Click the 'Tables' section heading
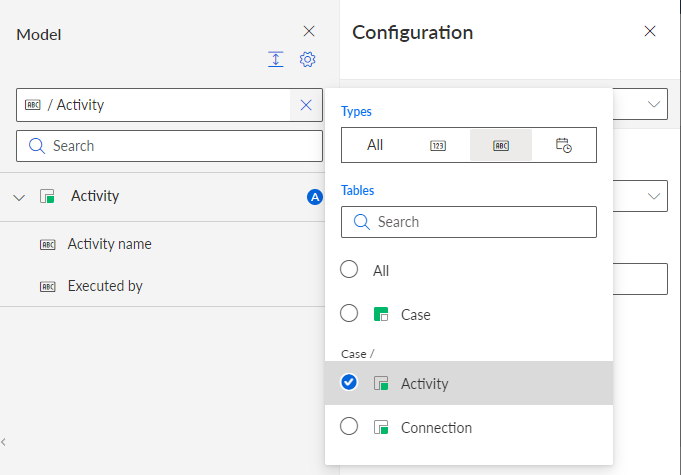The height and width of the screenshot is (475, 681). click(x=357, y=190)
